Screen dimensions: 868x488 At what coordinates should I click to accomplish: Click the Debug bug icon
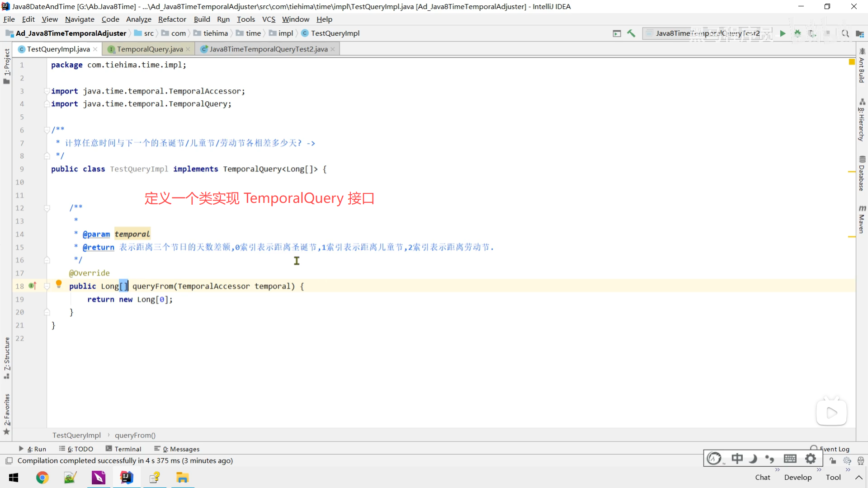[797, 33]
